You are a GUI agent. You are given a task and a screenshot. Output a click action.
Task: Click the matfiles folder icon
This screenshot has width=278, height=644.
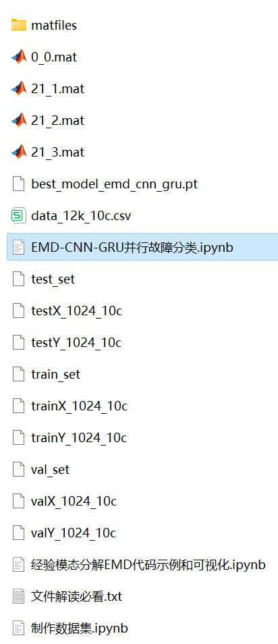coord(18,25)
